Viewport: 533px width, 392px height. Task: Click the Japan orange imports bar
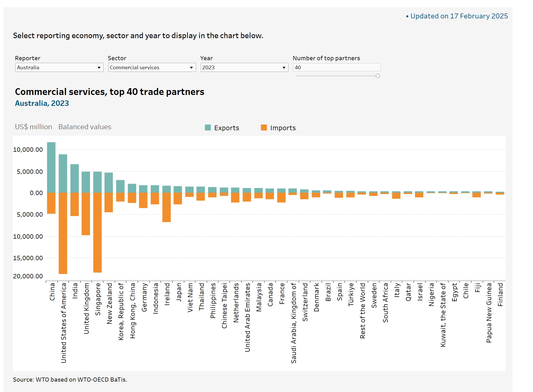[178, 198]
